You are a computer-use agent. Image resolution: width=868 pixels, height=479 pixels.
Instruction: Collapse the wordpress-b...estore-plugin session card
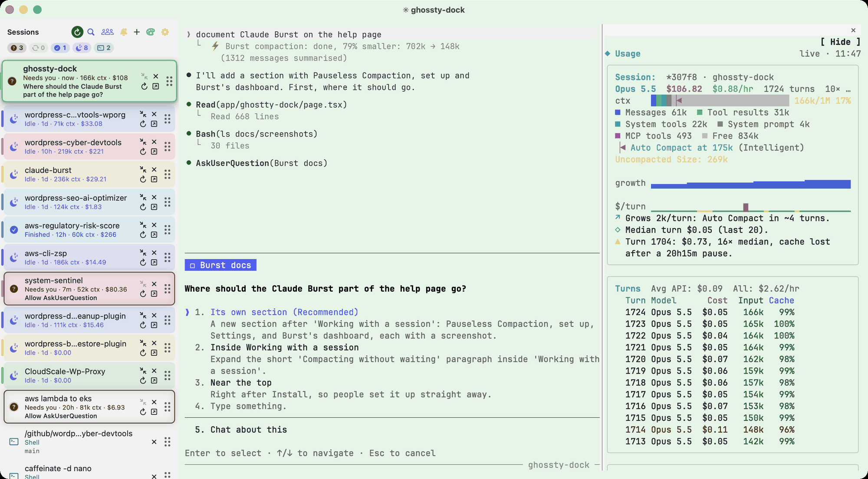click(143, 343)
